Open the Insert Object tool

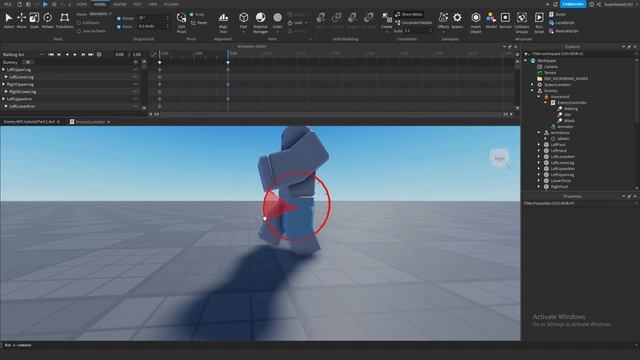476,22
